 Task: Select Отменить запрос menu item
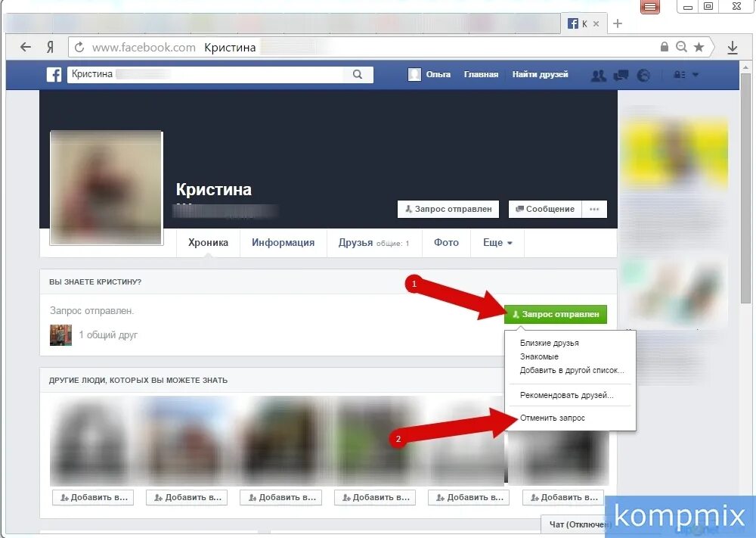pos(552,418)
